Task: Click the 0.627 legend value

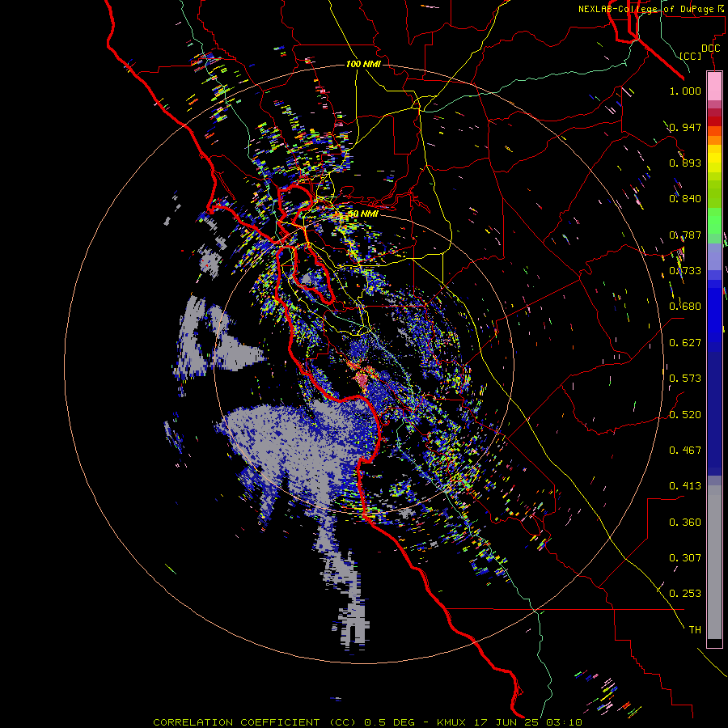Action: (685, 342)
